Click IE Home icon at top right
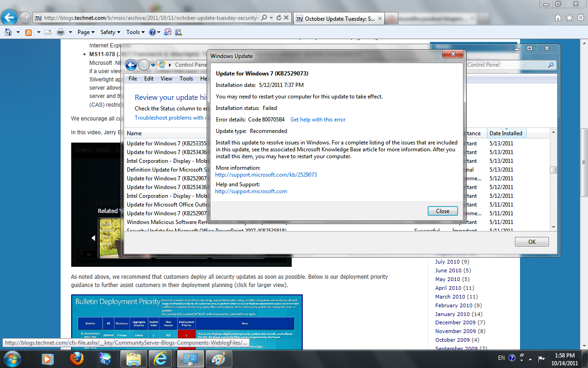This screenshot has height=368, width=588. pyautogui.click(x=558, y=18)
